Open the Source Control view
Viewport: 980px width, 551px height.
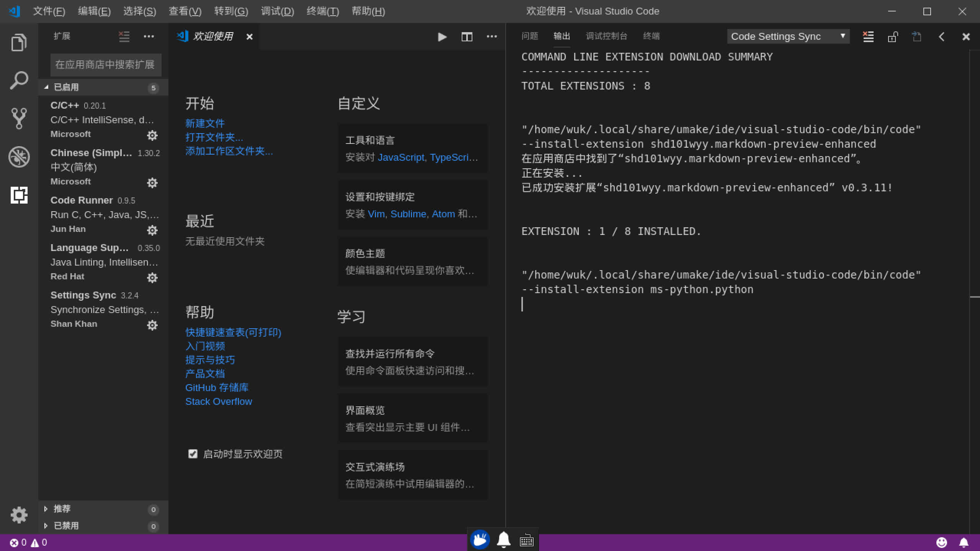pos(19,118)
